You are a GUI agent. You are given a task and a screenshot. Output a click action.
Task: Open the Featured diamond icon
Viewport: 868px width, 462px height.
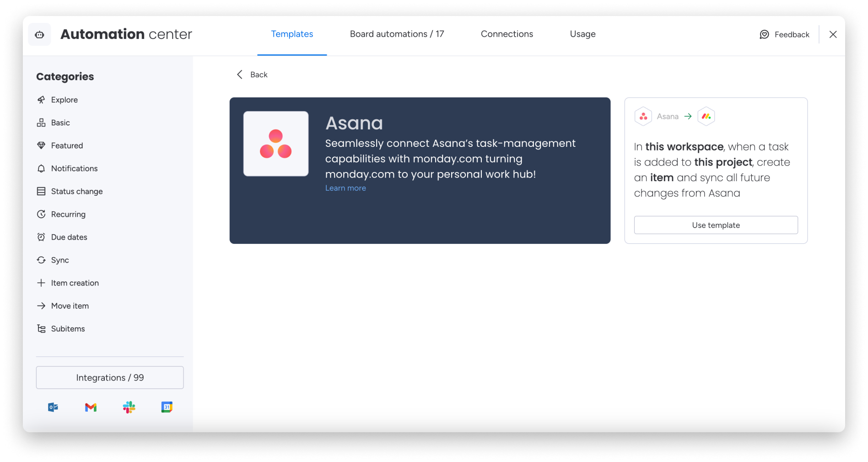(41, 145)
